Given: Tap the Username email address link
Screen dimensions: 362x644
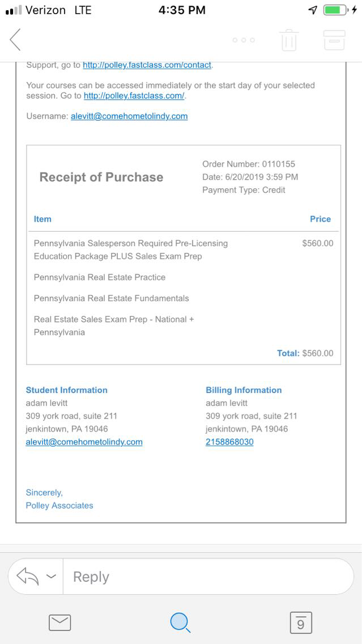Looking at the screenshot, I should tap(129, 116).
